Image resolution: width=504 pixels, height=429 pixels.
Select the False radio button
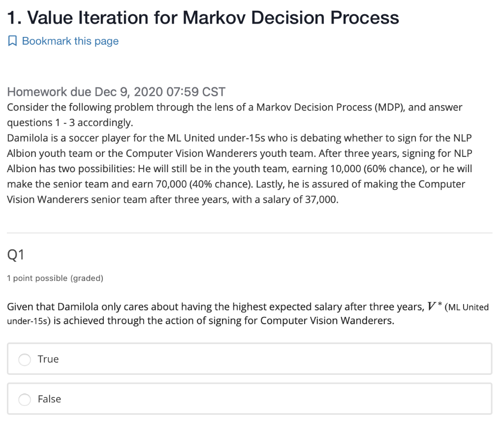[25, 399]
